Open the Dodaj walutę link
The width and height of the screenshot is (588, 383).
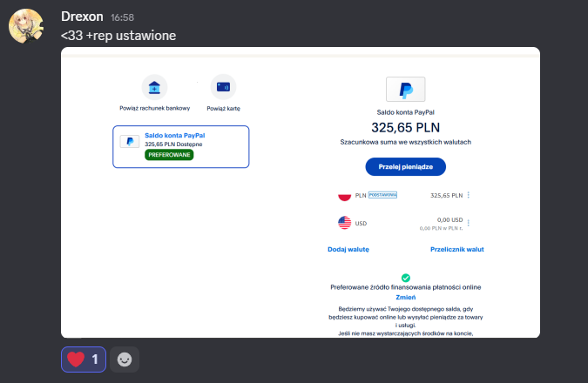point(348,250)
